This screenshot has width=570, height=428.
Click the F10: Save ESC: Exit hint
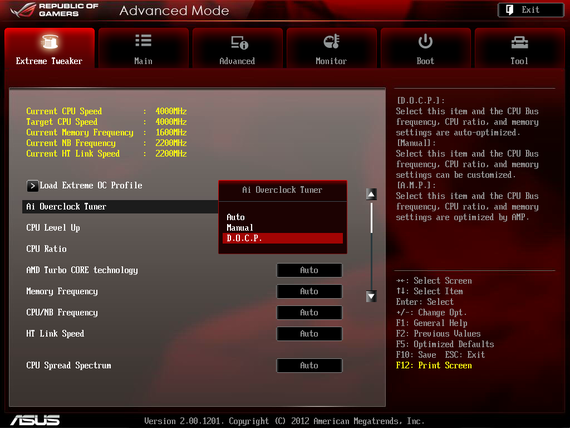(440, 355)
